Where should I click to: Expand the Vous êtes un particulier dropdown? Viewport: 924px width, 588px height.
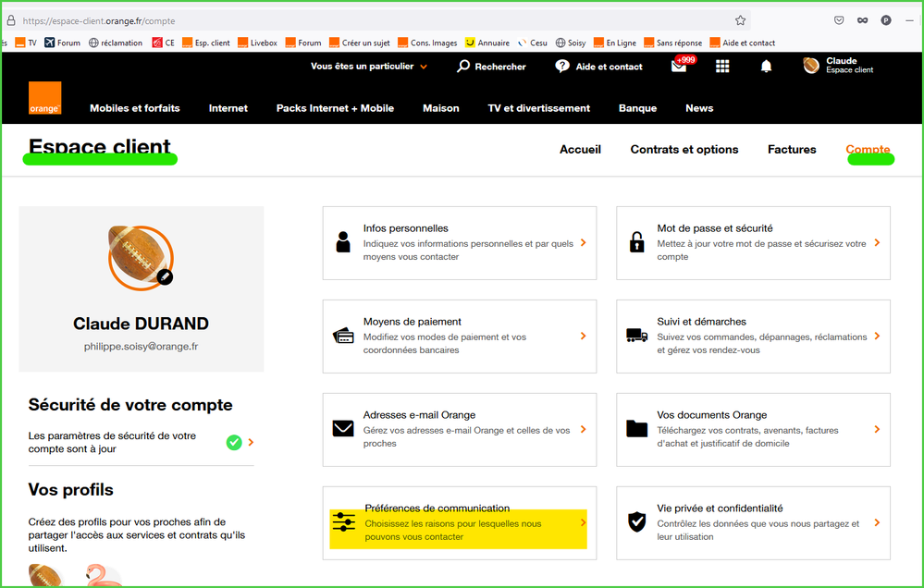point(369,66)
